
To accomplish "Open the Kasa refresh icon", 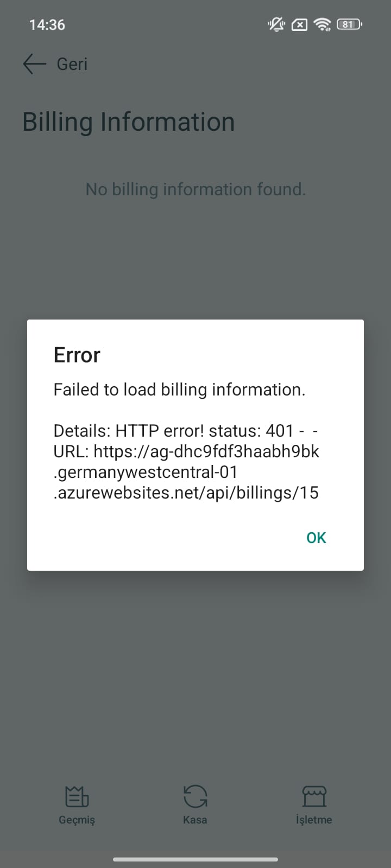I will tap(195, 796).
